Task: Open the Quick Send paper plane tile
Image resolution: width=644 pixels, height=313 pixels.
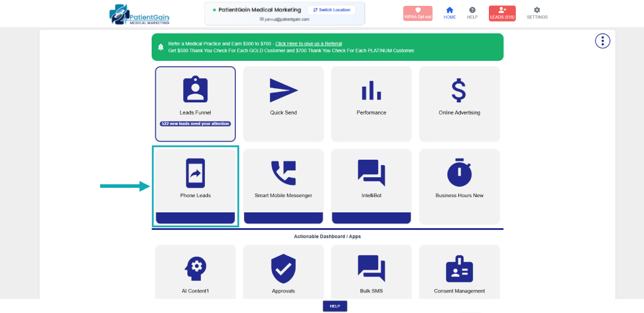Action: pos(283,104)
